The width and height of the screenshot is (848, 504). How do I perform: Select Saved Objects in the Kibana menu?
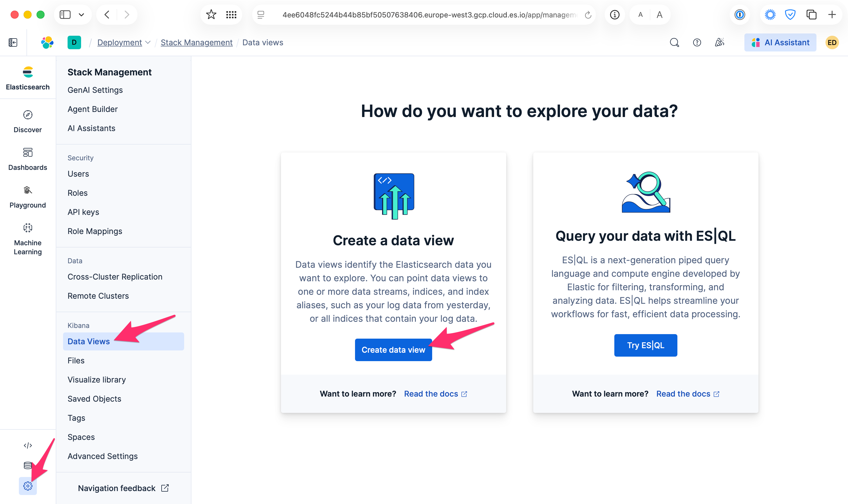94,398
